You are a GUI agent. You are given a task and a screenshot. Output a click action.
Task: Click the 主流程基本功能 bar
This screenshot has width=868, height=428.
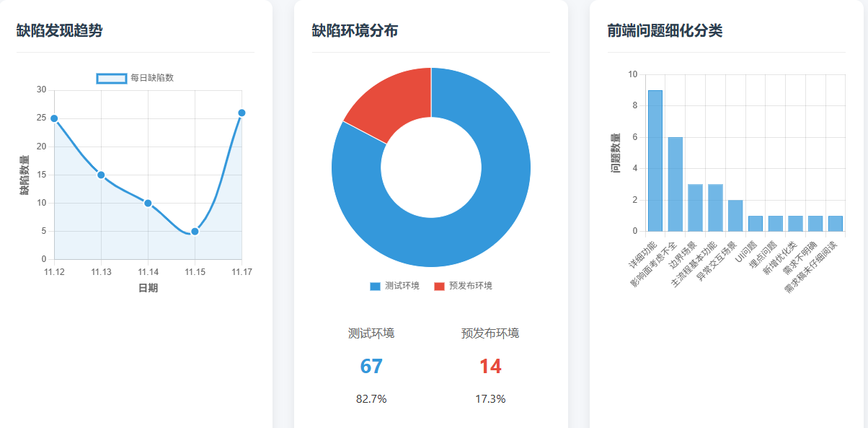click(x=715, y=208)
